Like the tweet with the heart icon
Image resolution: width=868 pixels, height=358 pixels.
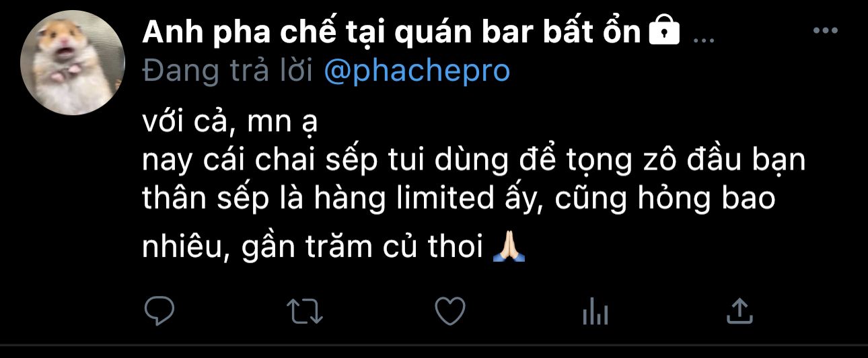tap(450, 311)
